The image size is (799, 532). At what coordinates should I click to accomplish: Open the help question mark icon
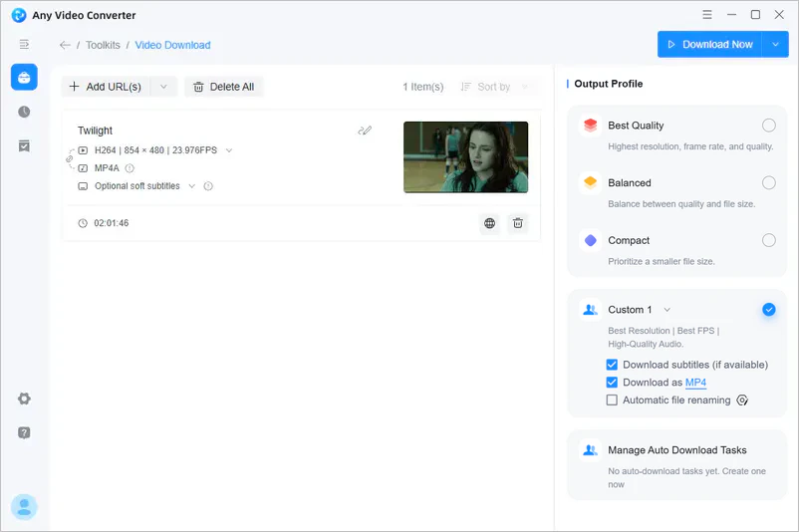click(x=24, y=432)
